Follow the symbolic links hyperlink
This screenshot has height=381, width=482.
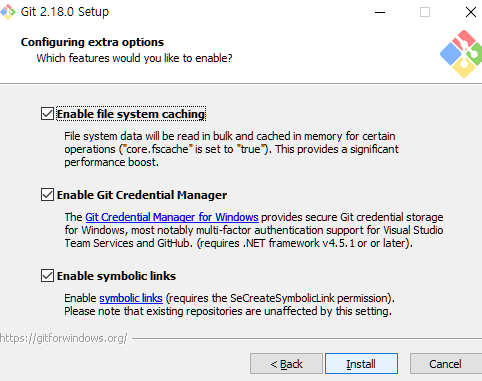point(131,298)
